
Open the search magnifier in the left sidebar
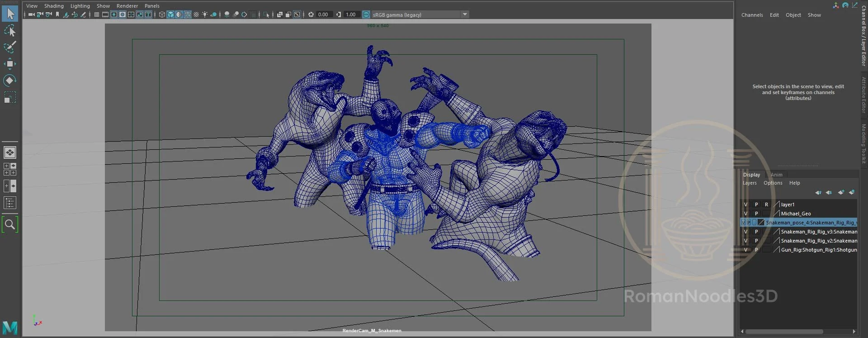[x=9, y=224]
